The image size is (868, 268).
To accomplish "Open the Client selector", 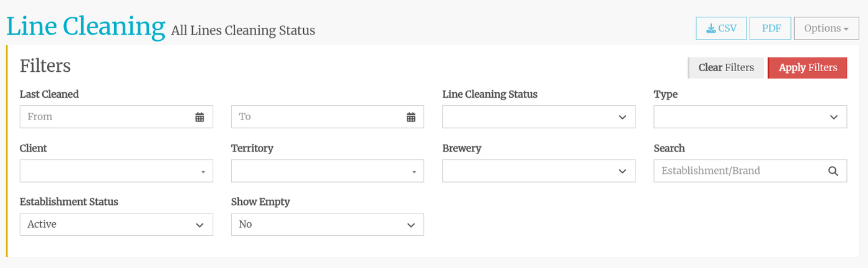I will click(x=116, y=171).
